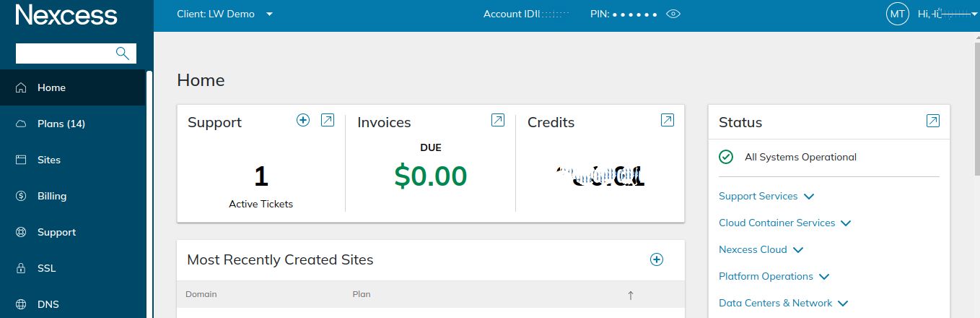Expand Nexcess Cloud status
980x318 pixels.
pyautogui.click(x=761, y=249)
